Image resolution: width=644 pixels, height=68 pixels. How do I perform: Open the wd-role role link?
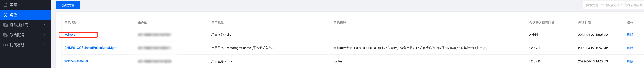(x=70, y=35)
